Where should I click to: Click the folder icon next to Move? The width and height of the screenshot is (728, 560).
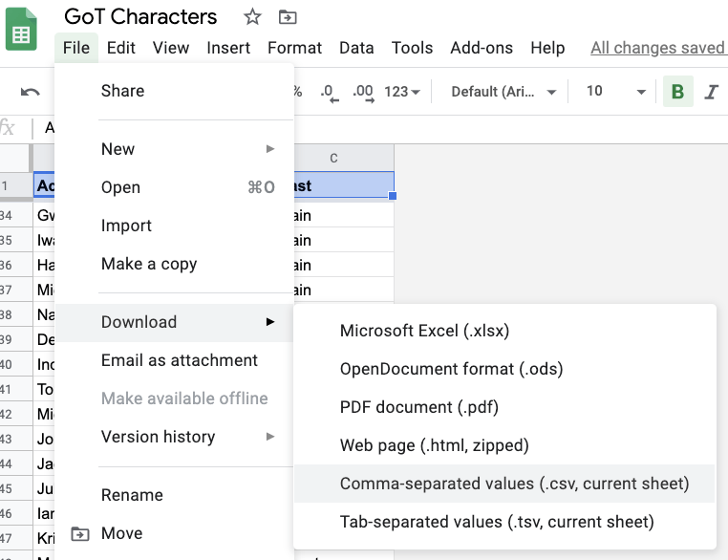(x=80, y=534)
